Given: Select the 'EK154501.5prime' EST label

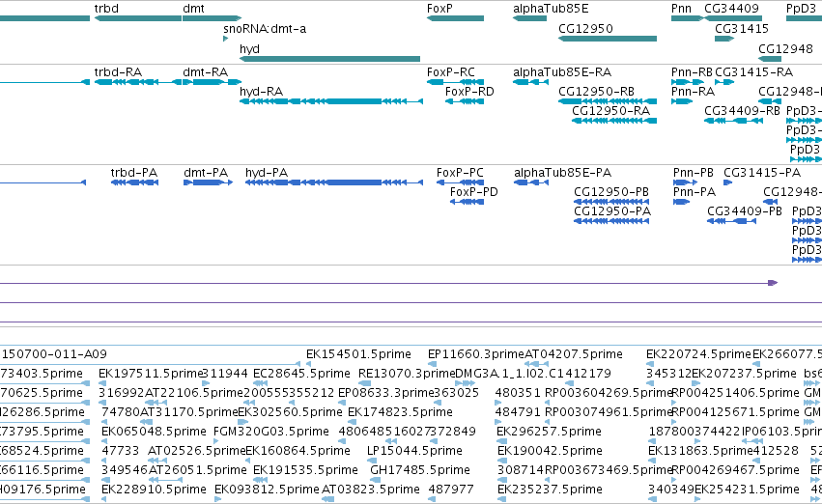Looking at the screenshot, I should tap(358, 354).
